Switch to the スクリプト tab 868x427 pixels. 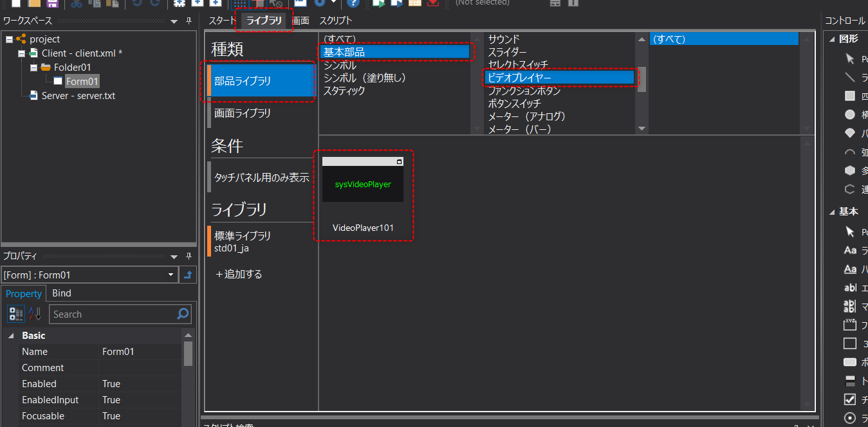pos(335,20)
